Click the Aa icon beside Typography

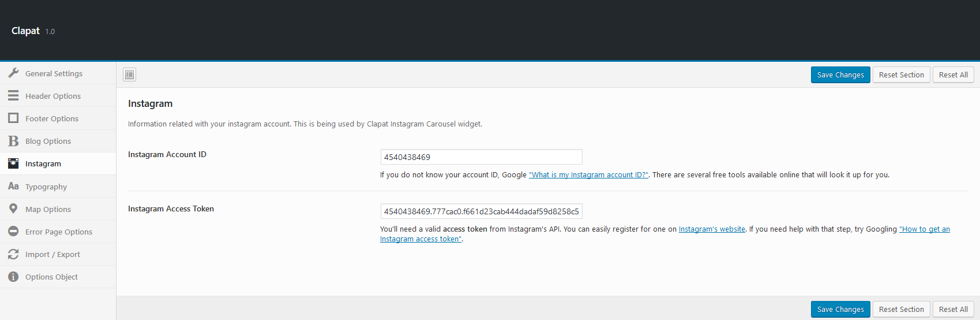(x=13, y=186)
